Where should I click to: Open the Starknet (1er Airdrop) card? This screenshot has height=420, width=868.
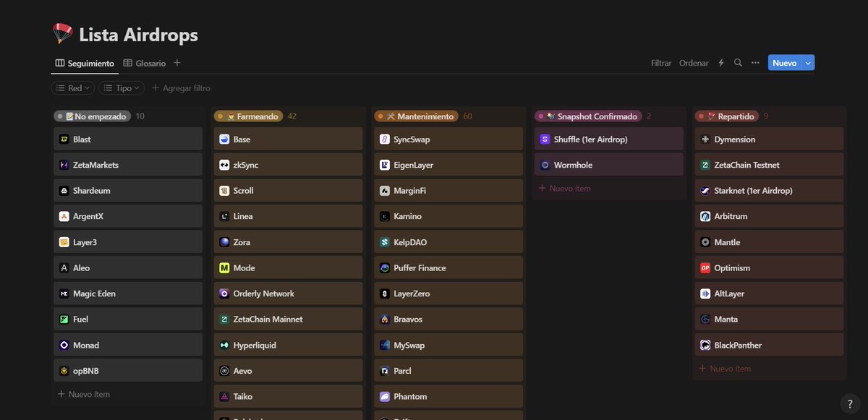tap(769, 191)
